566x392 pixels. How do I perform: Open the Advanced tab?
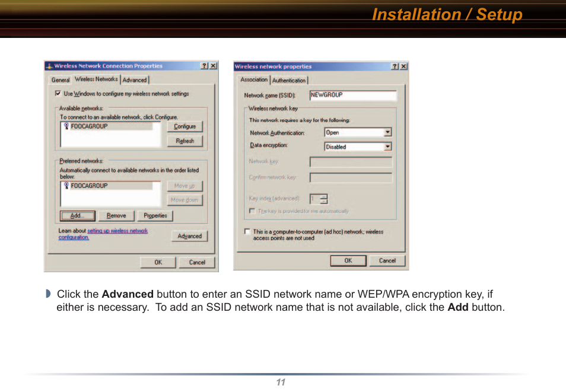pos(135,80)
